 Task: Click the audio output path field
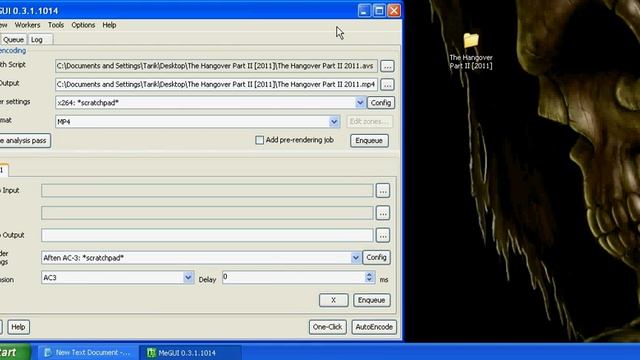point(207,235)
